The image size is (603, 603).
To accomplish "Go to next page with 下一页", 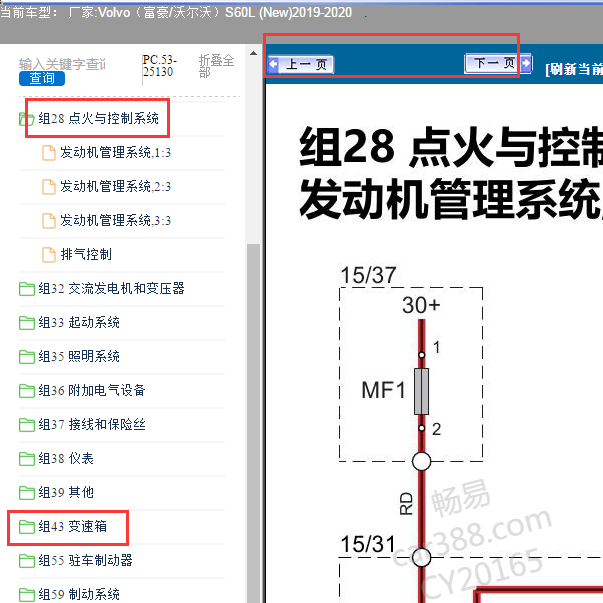I will pyautogui.click(x=498, y=63).
